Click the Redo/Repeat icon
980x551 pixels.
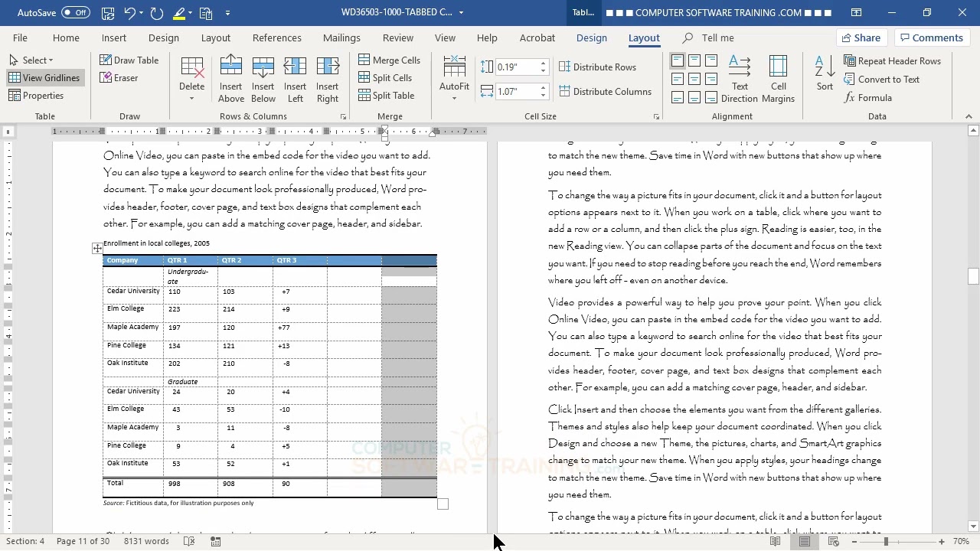[x=157, y=13]
